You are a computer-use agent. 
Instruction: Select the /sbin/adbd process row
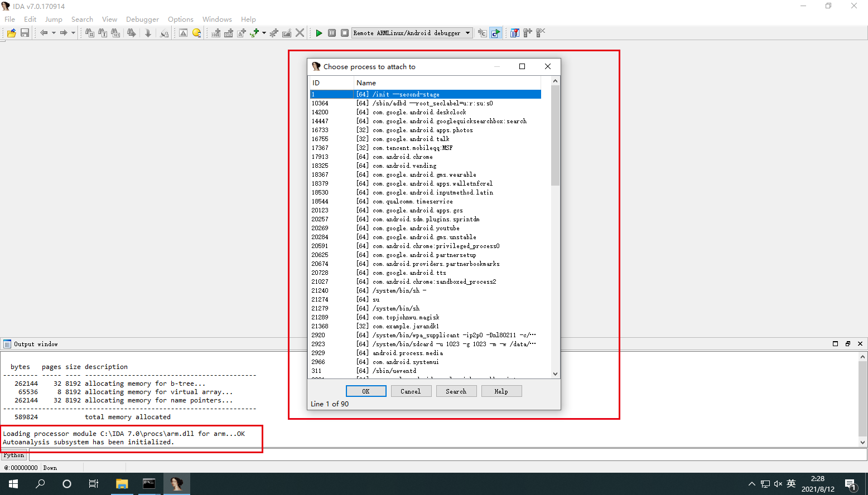click(426, 103)
